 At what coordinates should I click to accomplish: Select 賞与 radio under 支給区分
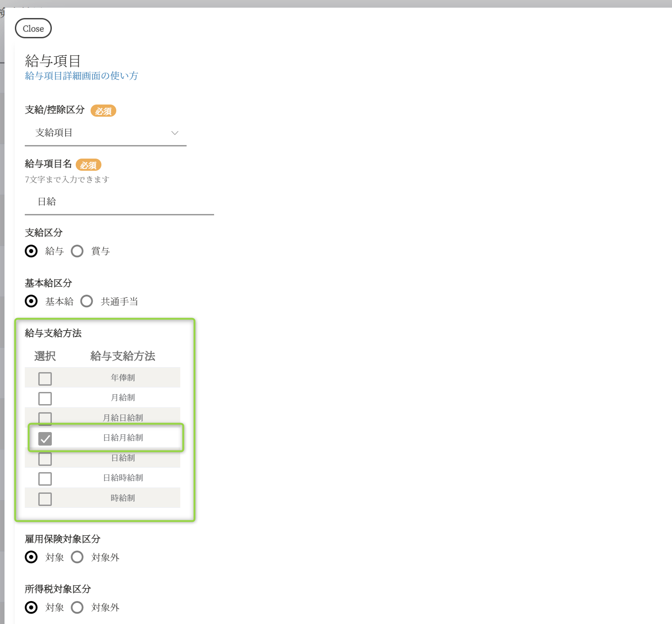click(78, 251)
